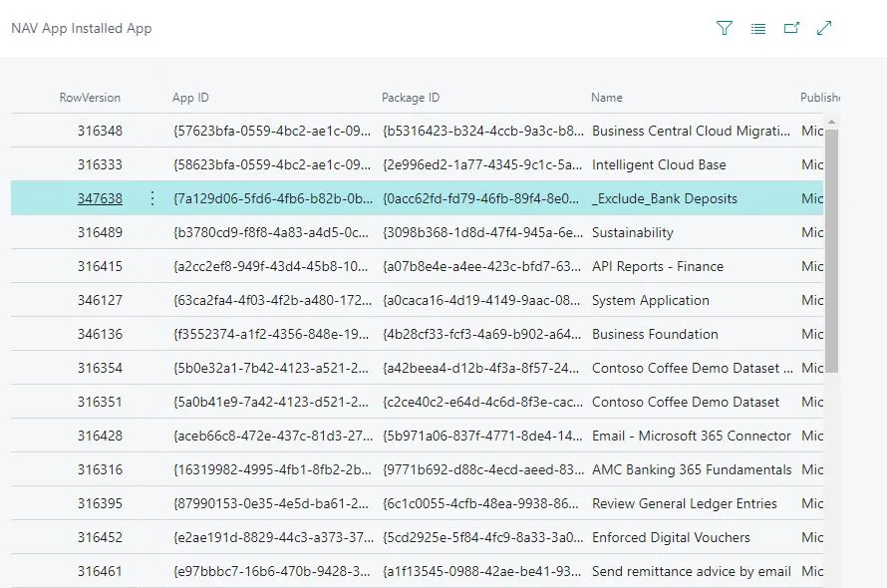The image size is (887, 588).
Task: Click Package ID starting {c2ce40c2-e64d
Action: coord(482,402)
